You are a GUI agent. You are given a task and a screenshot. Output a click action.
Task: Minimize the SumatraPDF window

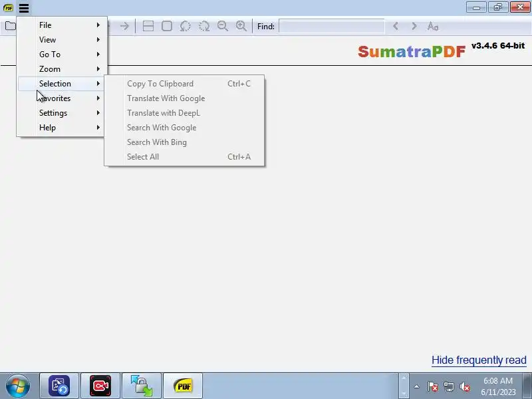tap(476, 7)
